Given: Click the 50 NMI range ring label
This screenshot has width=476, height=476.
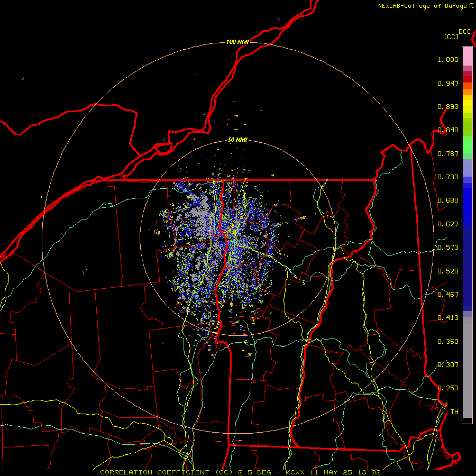Looking at the screenshot, I should 237,140.
